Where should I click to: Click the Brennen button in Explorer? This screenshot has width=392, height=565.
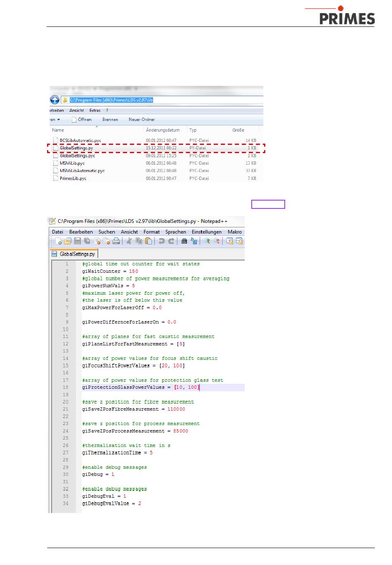110,120
